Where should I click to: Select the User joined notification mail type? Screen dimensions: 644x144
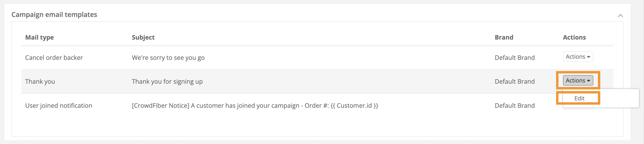click(x=59, y=106)
